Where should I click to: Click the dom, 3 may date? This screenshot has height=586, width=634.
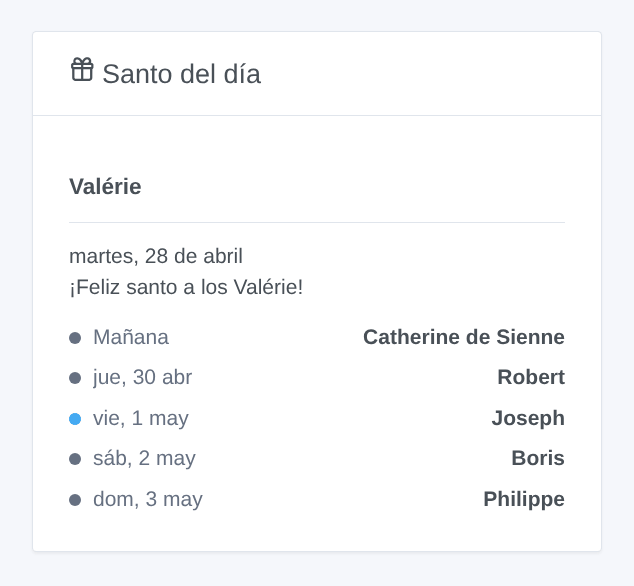[148, 499]
